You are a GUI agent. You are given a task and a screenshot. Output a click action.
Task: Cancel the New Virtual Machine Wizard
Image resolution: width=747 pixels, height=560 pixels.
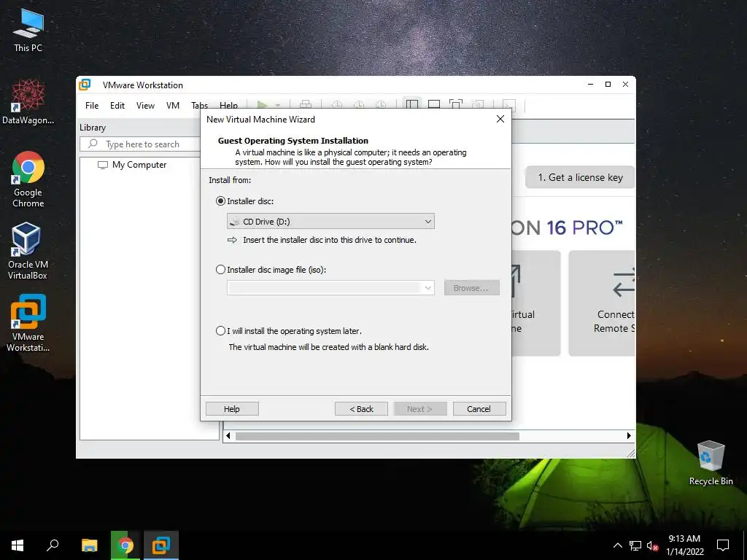pos(479,408)
